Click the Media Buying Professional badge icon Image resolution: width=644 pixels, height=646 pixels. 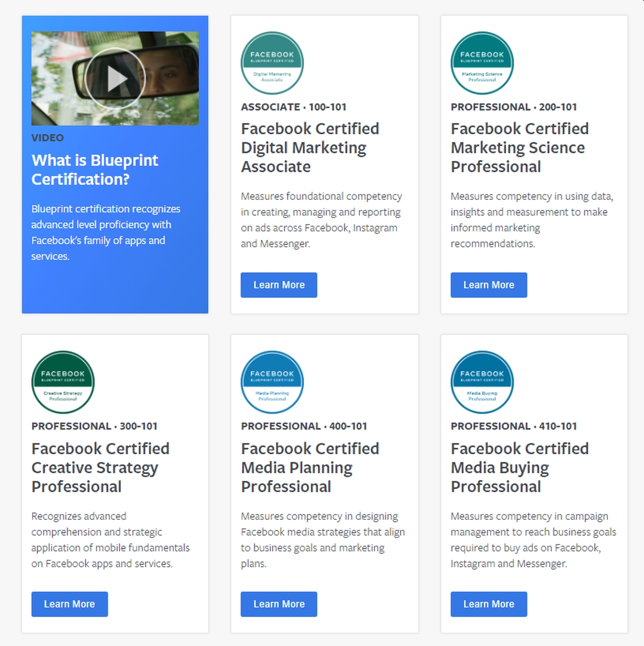point(482,382)
